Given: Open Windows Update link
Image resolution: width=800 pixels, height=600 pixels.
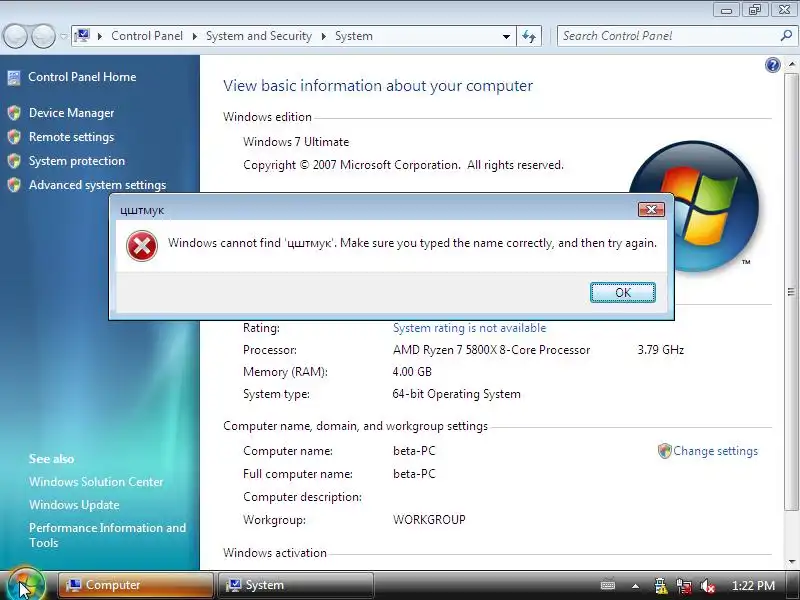Looking at the screenshot, I should tap(74, 505).
